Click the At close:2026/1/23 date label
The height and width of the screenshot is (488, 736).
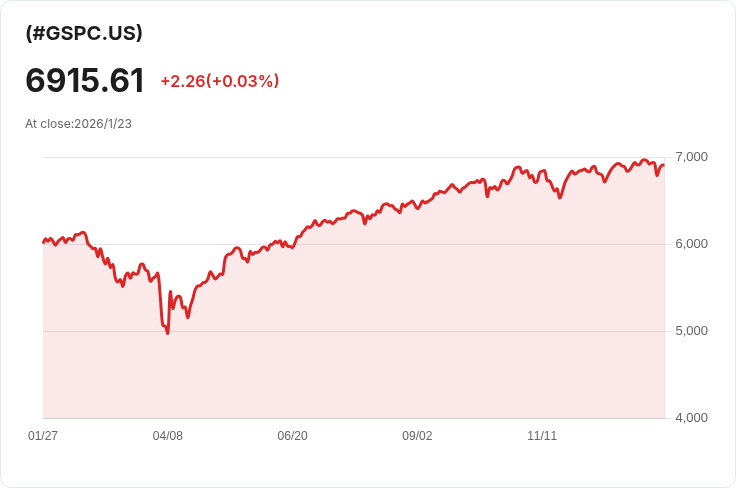pos(78,124)
